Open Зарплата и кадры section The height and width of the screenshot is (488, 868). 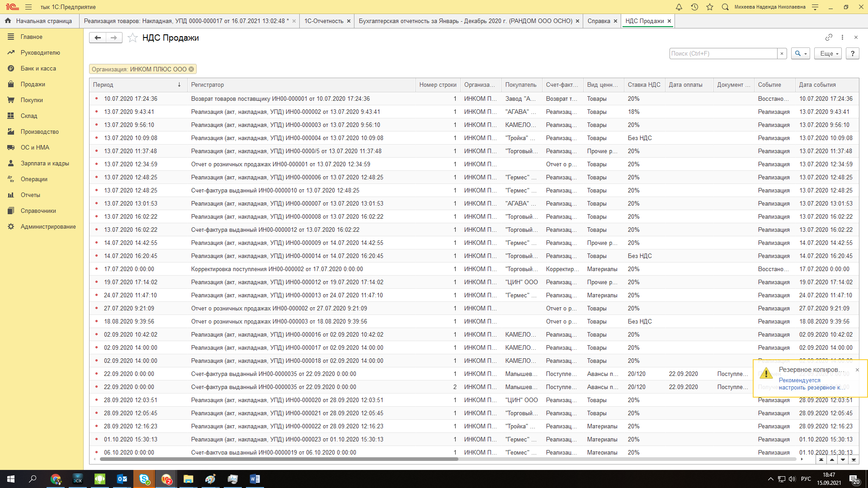pyautogui.click(x=44, y=163)
